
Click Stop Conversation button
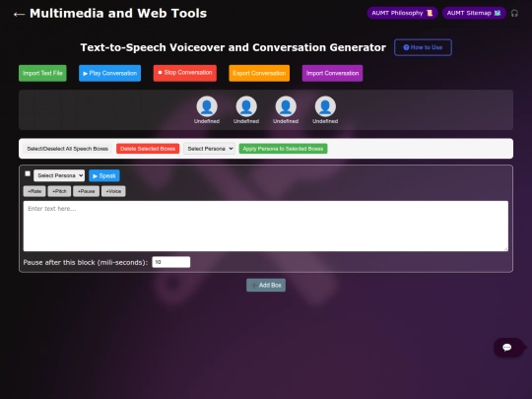coord(185,73)
